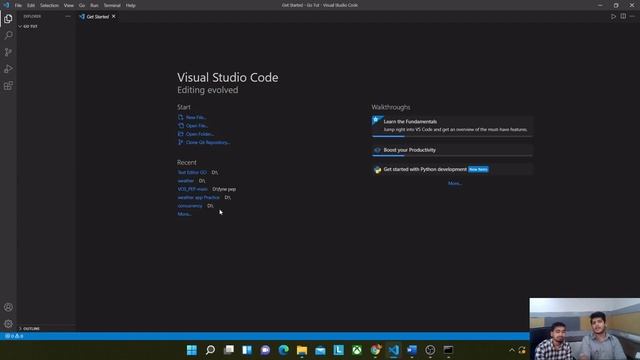Screen dimensions: 640x360
Task: Open Get started with Python development walkthrough
Action: pos(452,169)
